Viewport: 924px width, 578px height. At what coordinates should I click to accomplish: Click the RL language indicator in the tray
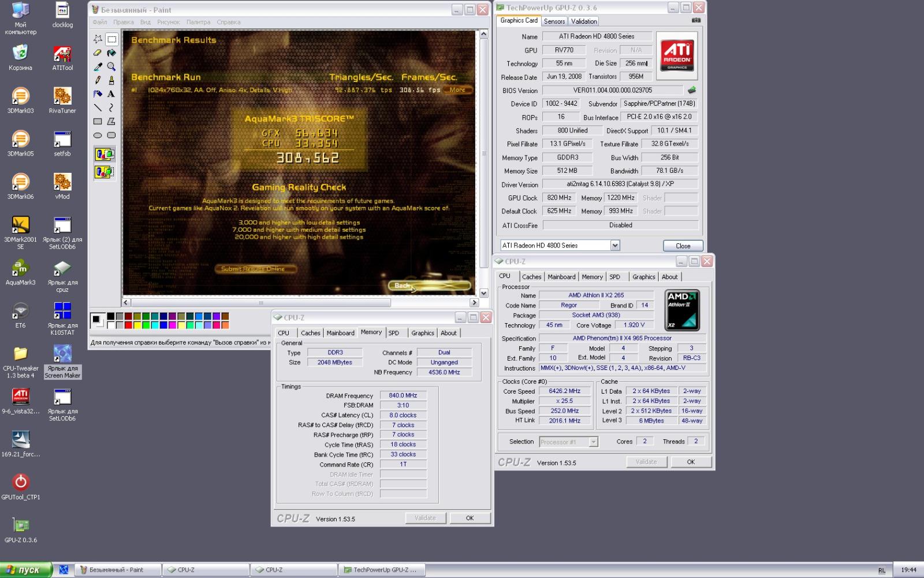pos(881,570)
